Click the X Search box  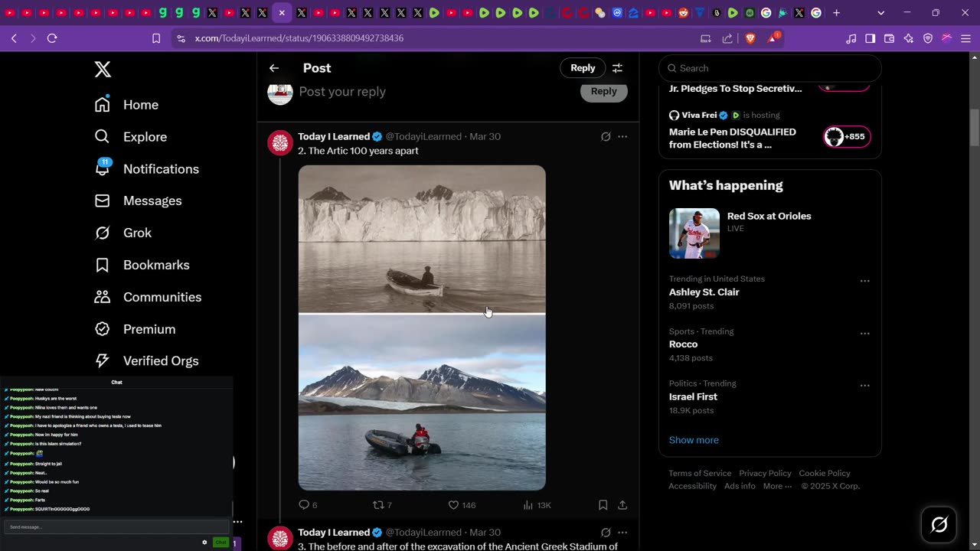point(769,68)
